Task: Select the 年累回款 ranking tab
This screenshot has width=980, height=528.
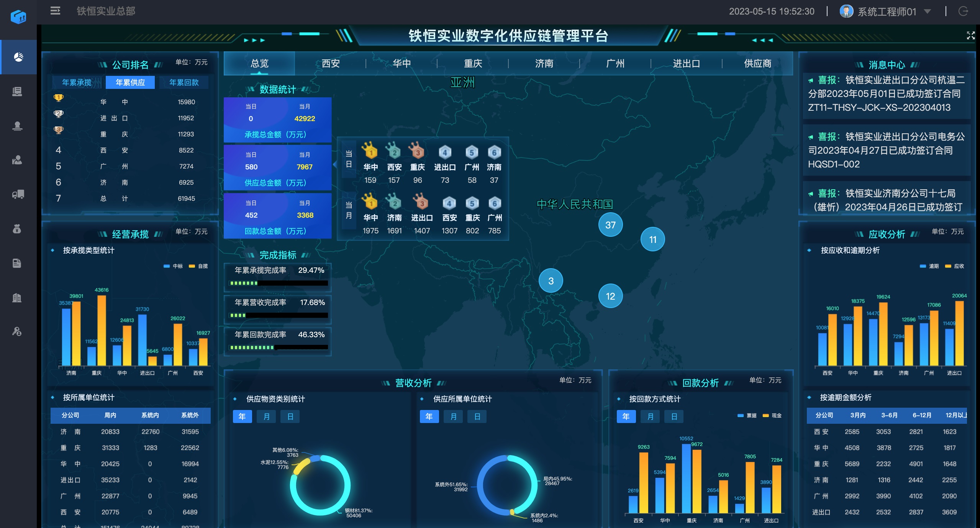Action: 184,82
